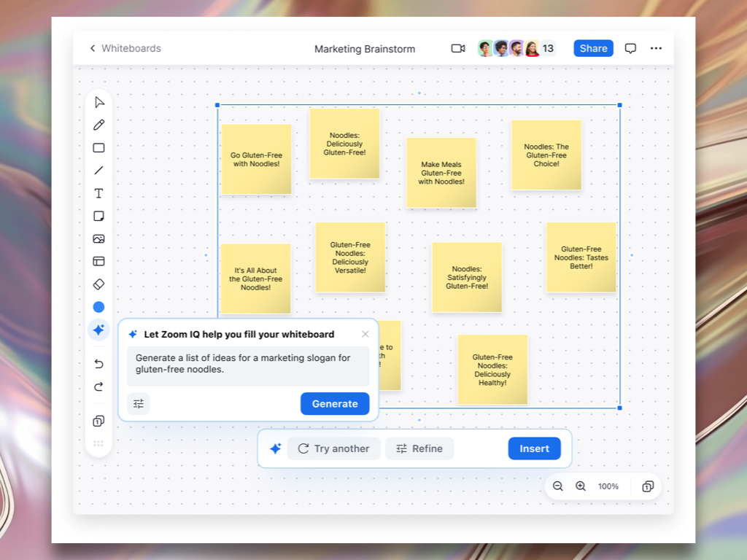
Task: Click the prompt text input field
Action: [x=248, y=366]
